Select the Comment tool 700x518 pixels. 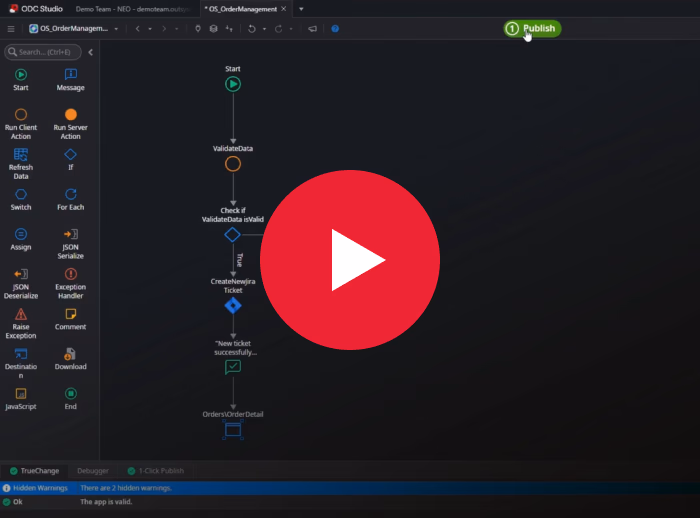click(71, 319)
